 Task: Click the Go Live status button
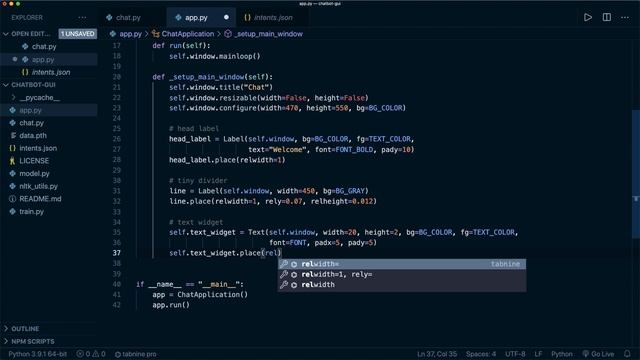[598, 354]
